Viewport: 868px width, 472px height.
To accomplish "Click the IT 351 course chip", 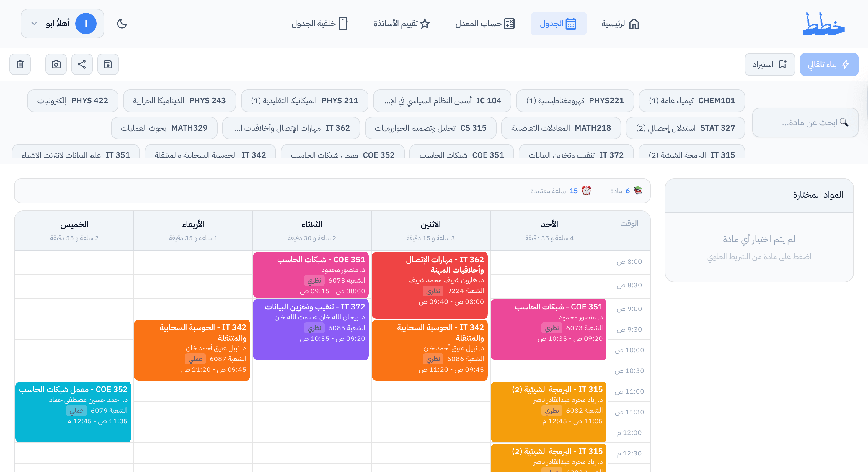I will 76,152.
